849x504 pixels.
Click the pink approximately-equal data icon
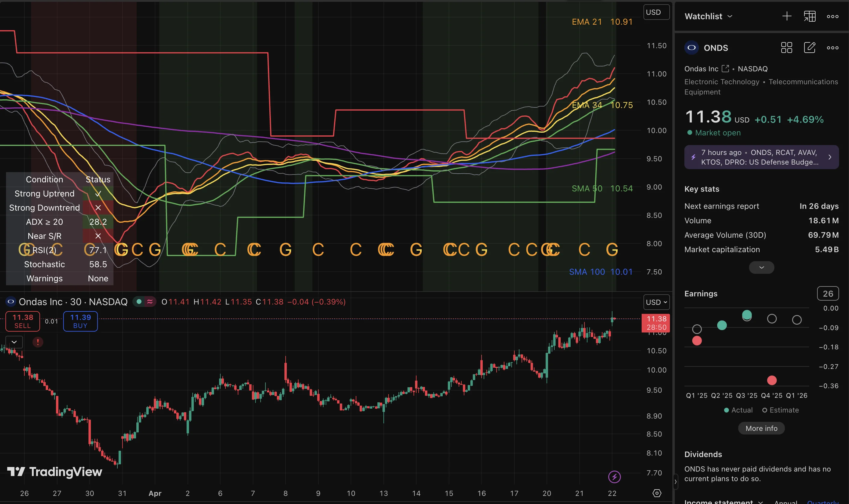150,301
